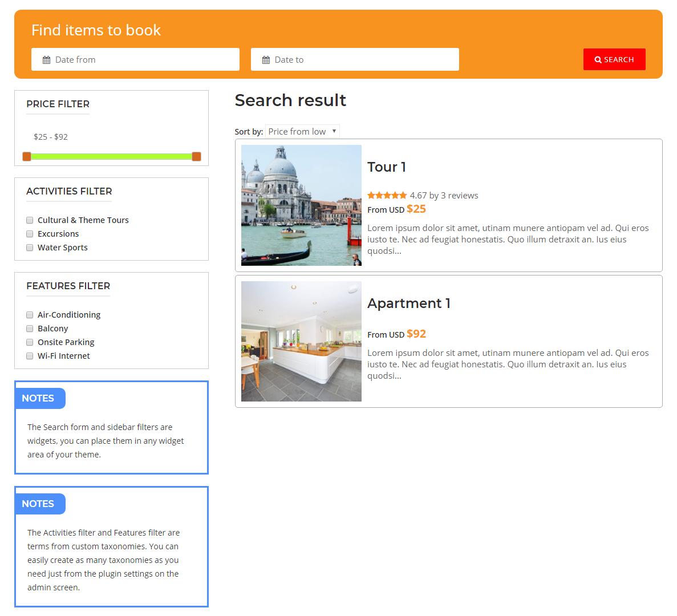
Task: Click the star rating for Tour 1
Action: pyautogui.click(x=387, y=196)
